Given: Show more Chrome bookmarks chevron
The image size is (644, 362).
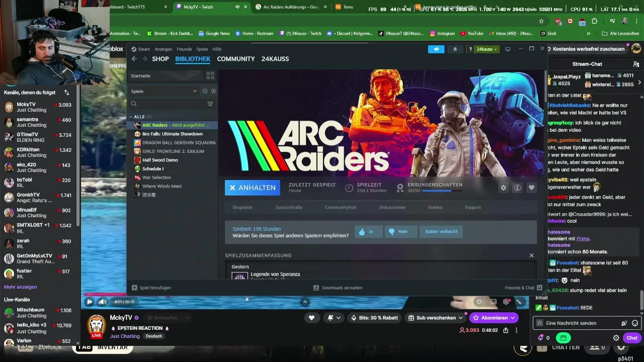Looking at the screenshot, I should 589,34.
